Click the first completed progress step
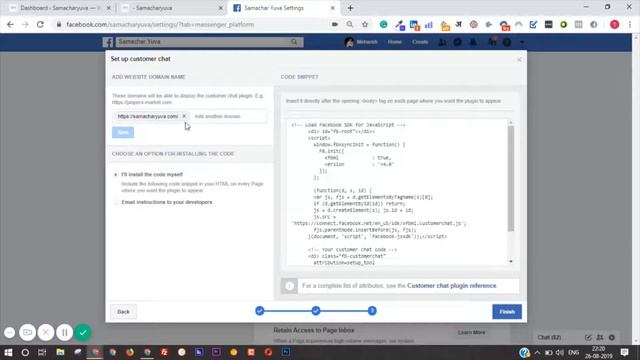Image resolution: width=640 pixels, height=360 pixels. click(x=260, y=311)
